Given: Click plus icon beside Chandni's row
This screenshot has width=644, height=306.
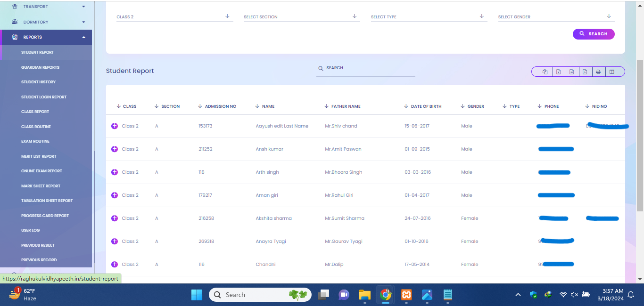Looking at the screenshot, I should (114, 265).
